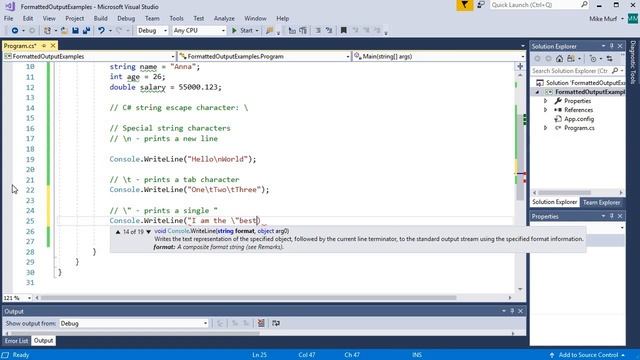Click the editor's horizontal scrollbar thumb
This screenshot has height=360, width=640.
tap(249, 298)
